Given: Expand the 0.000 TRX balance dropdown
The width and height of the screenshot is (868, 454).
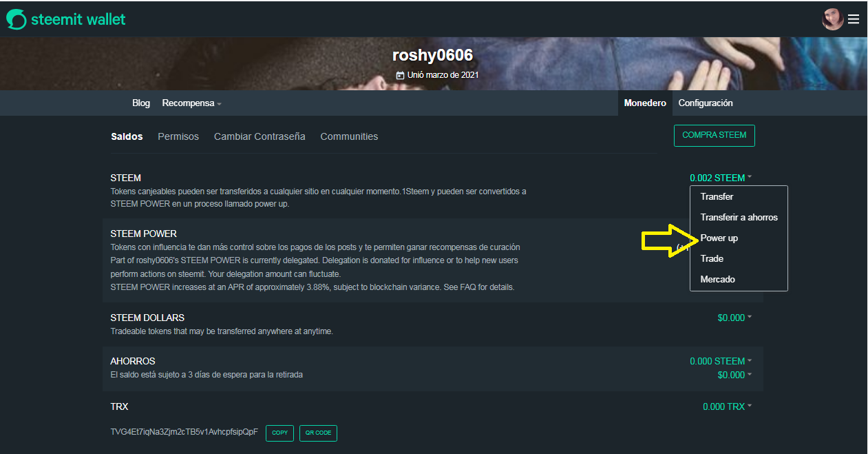Looking at the screenshot, I should coord(727,406).
